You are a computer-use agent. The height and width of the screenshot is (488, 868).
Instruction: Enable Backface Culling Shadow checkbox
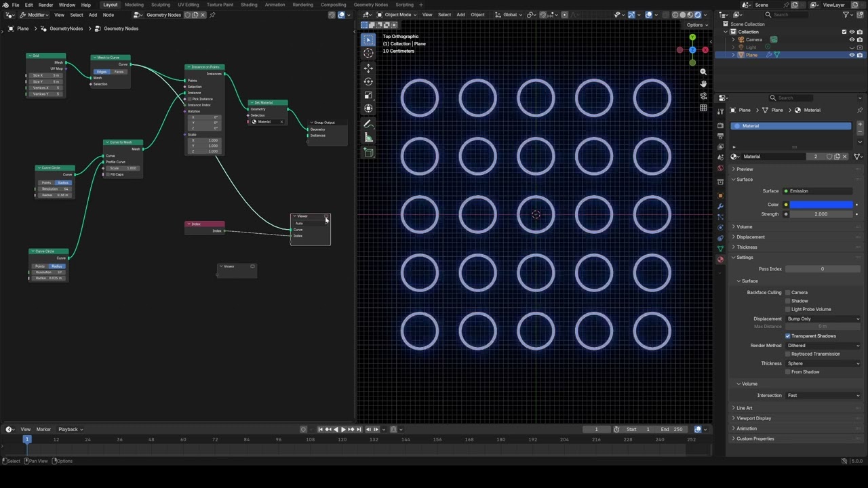[x=788, y=301]
